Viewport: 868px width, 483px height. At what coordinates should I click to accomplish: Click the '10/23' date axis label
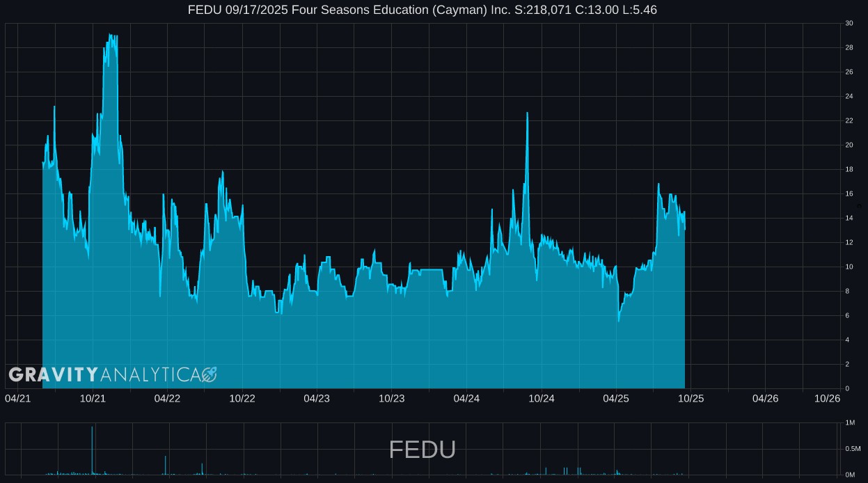click(x=392, y=398)
